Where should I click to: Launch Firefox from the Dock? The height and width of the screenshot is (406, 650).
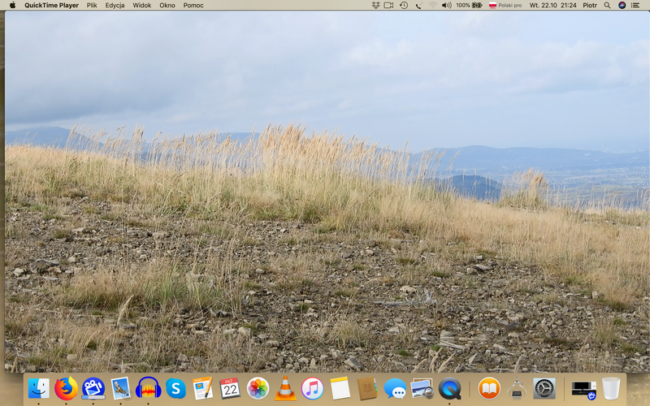click(66, 388)
